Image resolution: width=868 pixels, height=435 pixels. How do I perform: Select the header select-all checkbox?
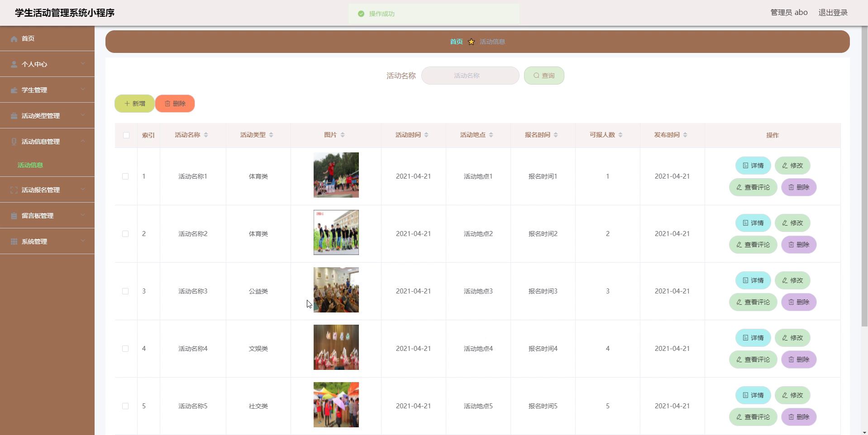click(x=126, y=135)
